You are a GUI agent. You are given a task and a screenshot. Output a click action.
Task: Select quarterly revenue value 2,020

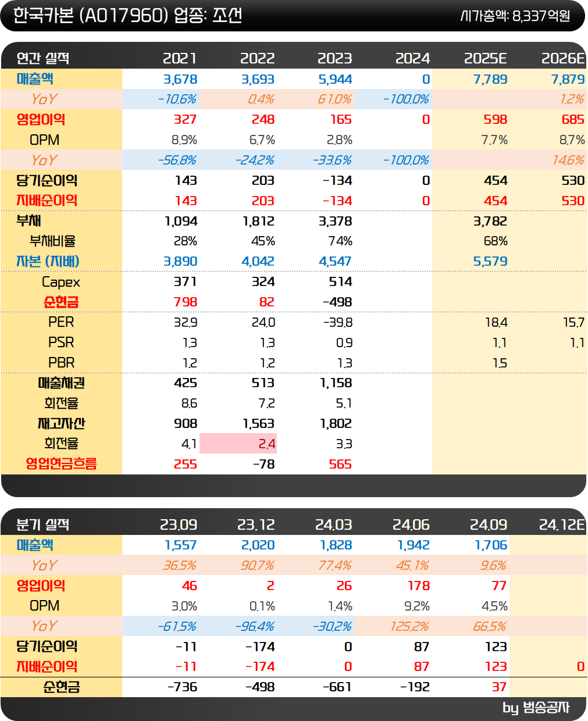coord(258,545)
